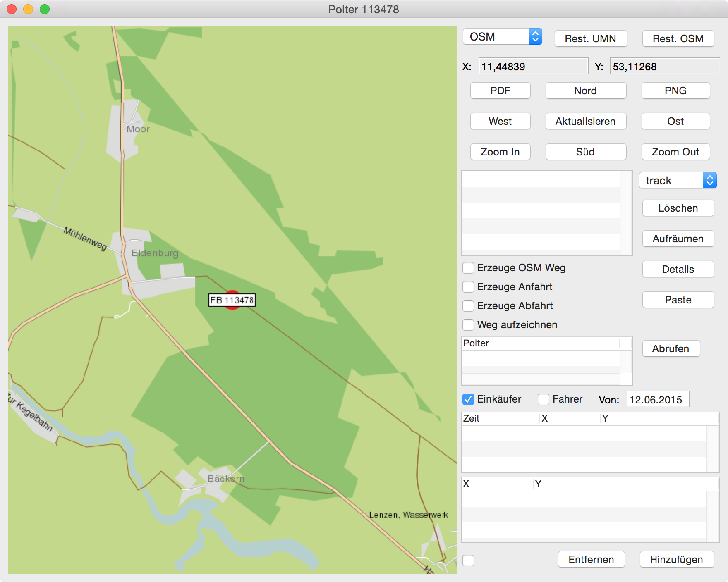This screenshot has height=582, width=728.
Task: Refresh map with Aktualisieren button
Action: 586,121
